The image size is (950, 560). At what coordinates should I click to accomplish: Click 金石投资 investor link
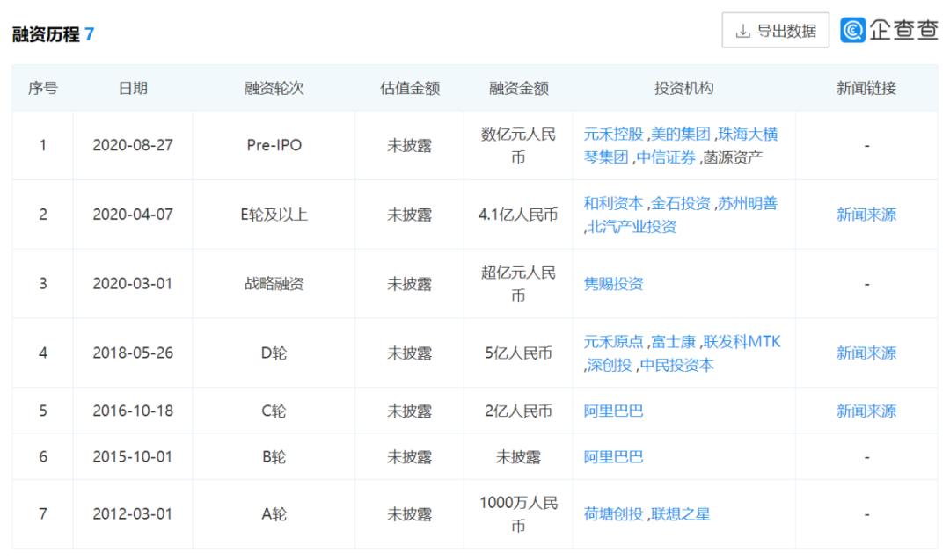click(x=680, y=203)
